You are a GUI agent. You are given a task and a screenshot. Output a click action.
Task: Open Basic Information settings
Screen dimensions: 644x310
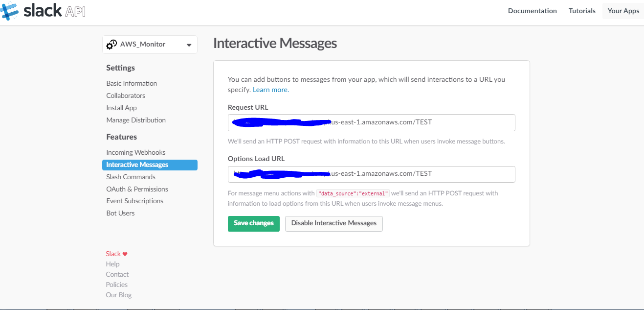pyautogui.click(x=132, y=83)
